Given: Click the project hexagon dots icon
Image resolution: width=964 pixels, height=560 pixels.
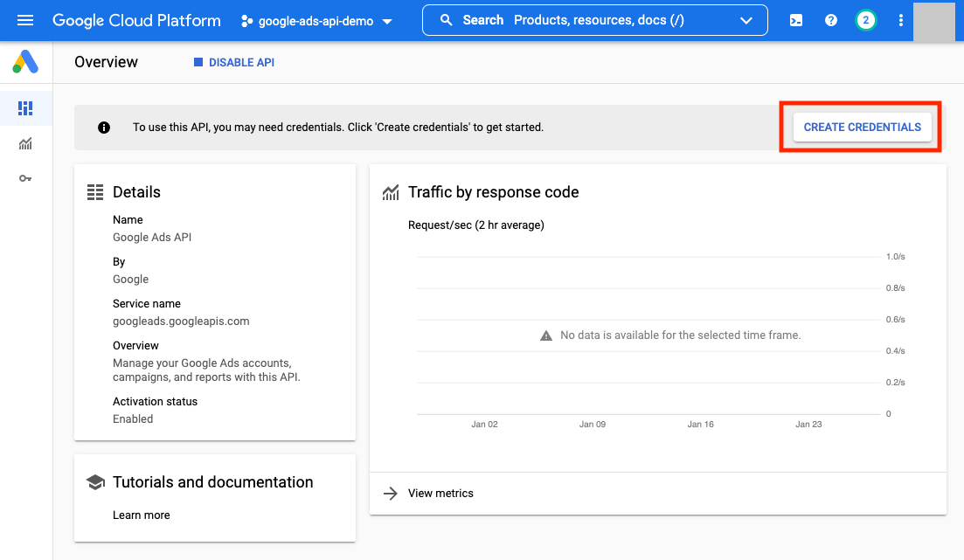Looking at the screenshot, I should (x=246, y=21).
